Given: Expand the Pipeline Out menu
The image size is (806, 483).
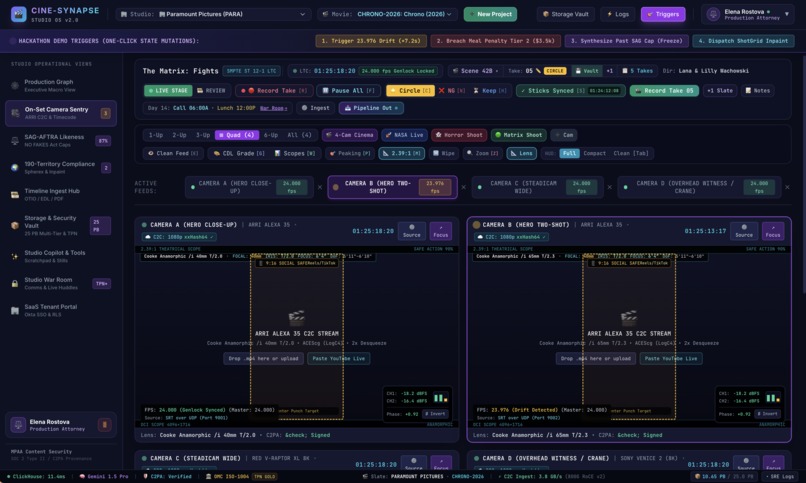Looking at the screenshot, I should [371, 108].
